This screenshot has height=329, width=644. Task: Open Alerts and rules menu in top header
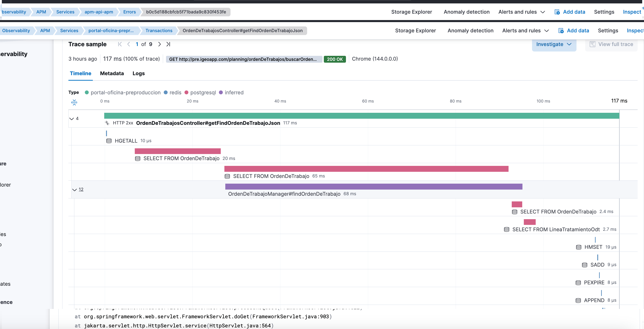[522, 12]
